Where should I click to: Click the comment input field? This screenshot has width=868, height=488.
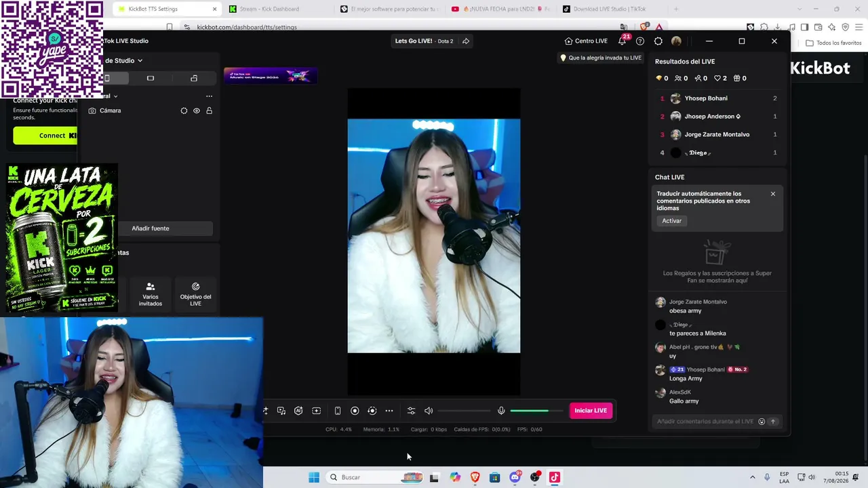pyautogui.click(x=705, y=422)
